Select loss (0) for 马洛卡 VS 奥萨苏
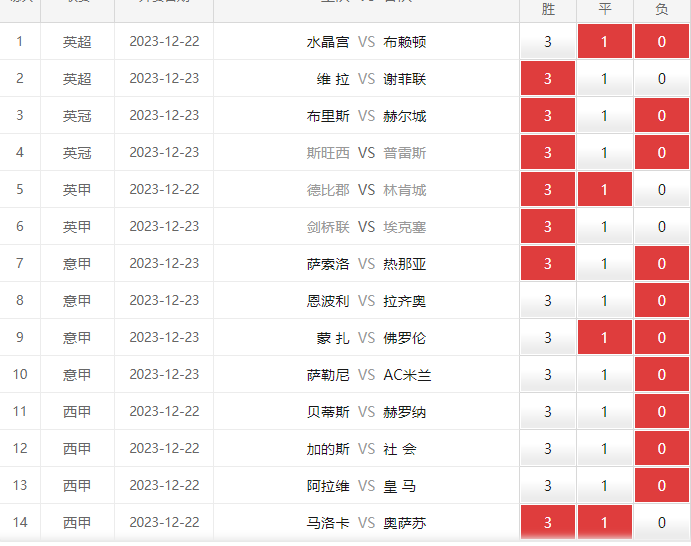 pyautogui.click(x=661, y=523)
